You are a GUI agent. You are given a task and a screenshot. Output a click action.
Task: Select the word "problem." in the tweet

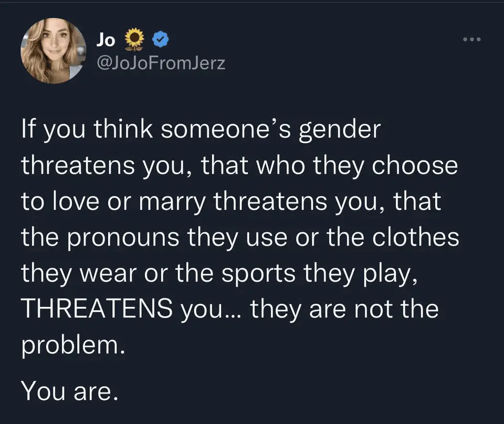pos(73,345)
